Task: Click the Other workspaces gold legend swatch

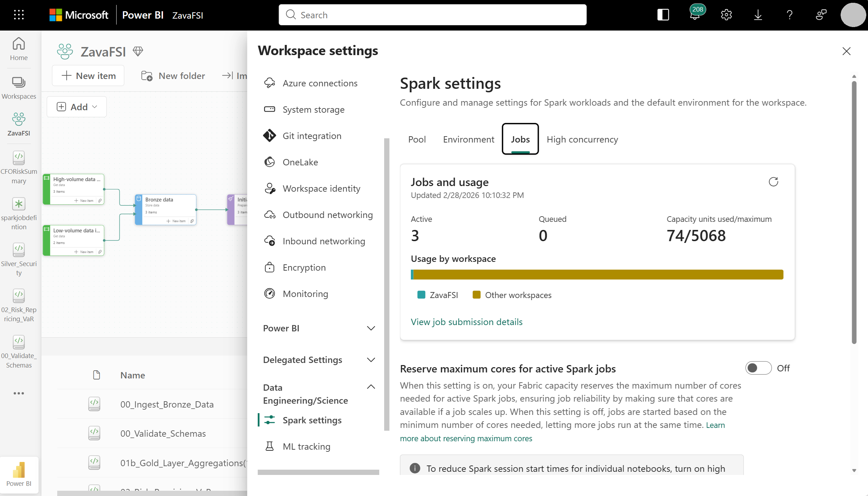Action: [x=476, y=295]
